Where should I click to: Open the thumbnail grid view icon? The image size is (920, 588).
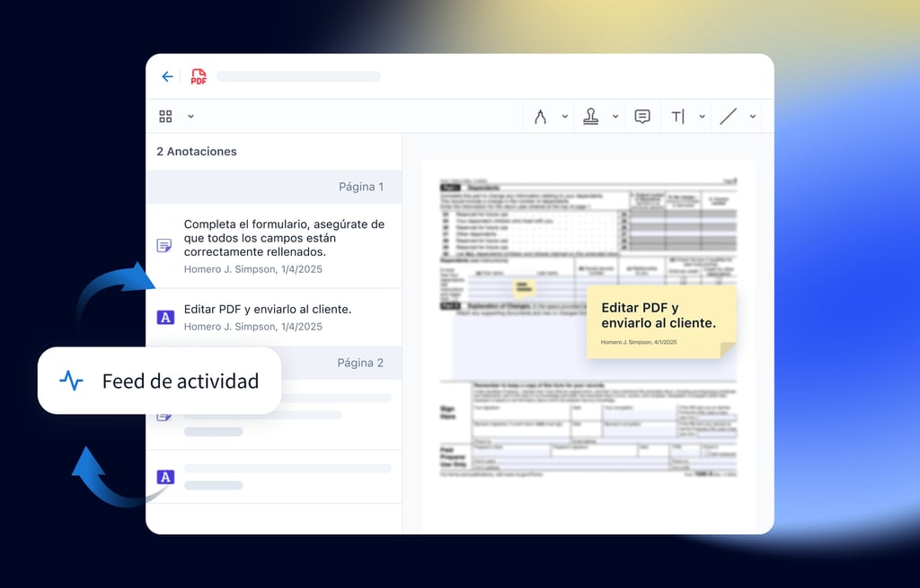coord(165,117)
